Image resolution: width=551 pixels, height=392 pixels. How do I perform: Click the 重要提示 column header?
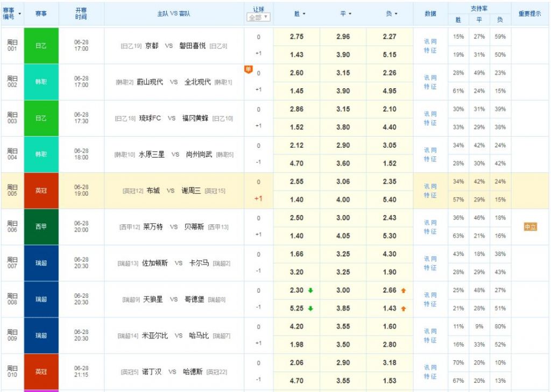click(x=530, y=13)
